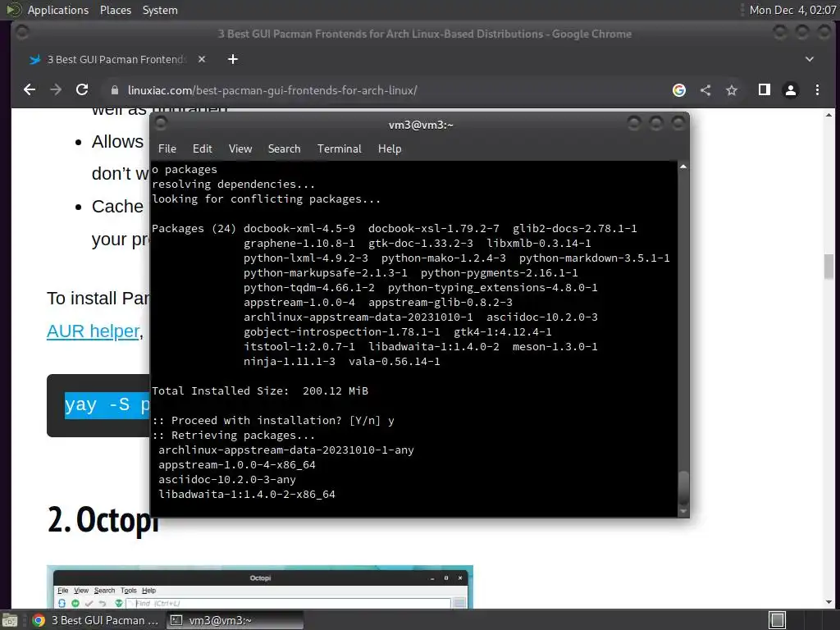Click the line 'Total Installed Size: 200.12 MiB'
Screen dimensions: 840x630
(x=260, y=390)
